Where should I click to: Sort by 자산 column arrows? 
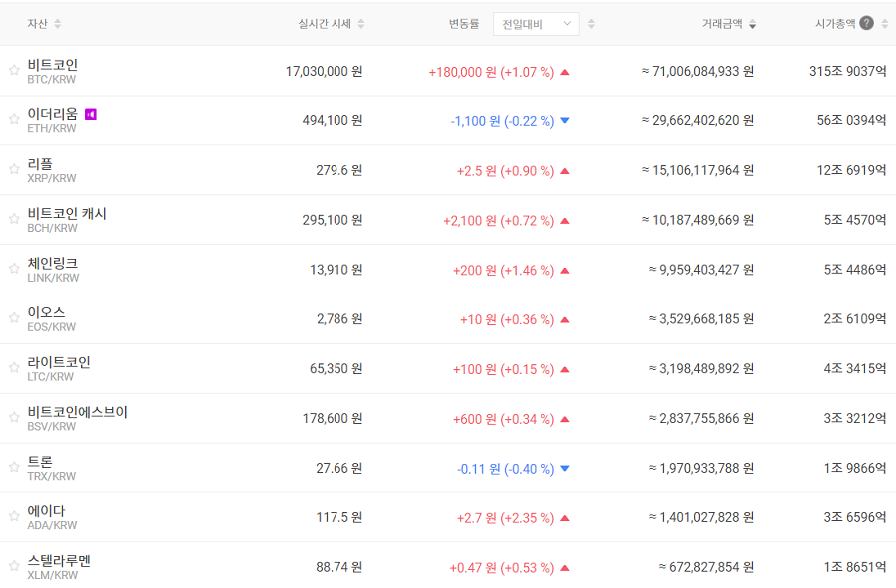57,24
